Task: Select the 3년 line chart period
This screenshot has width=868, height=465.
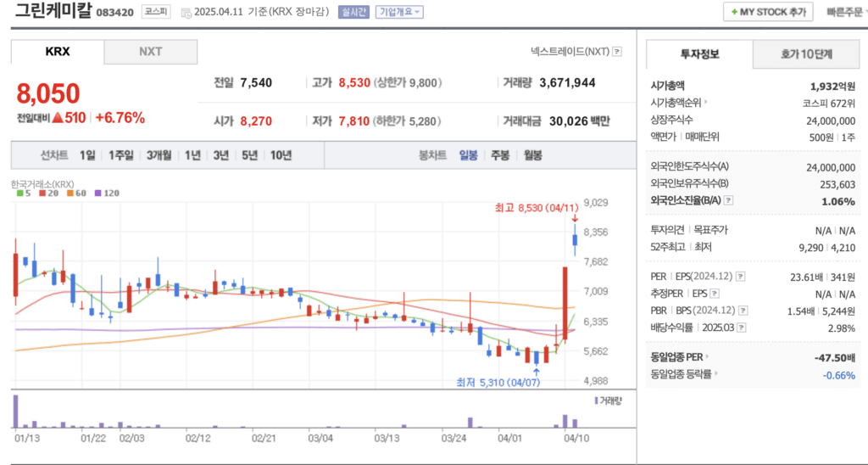Action: click(x=221, y=155)
